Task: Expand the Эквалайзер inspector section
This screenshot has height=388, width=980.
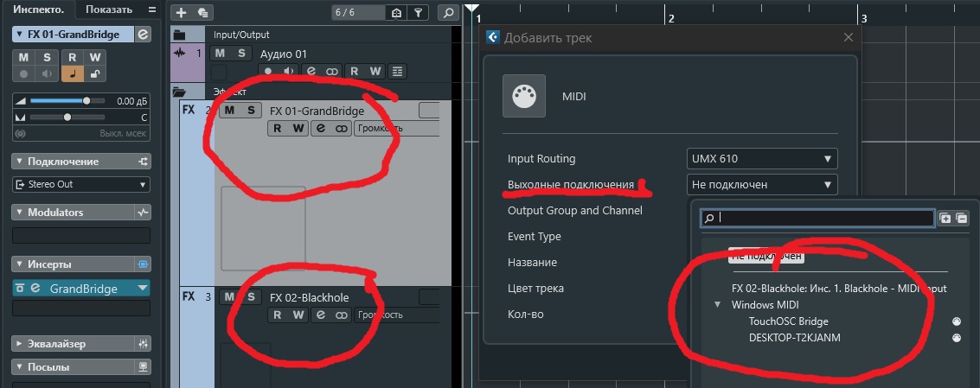Action: tap(19, 344)
